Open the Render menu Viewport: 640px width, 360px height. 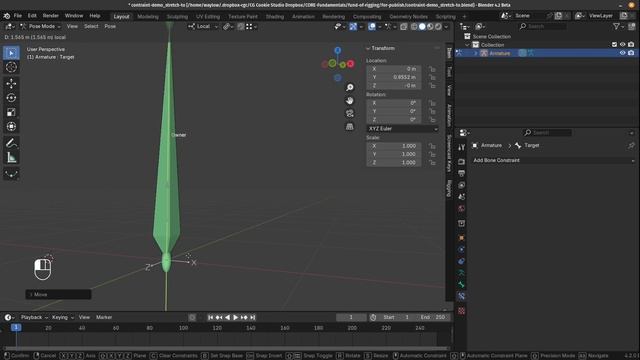point(51,16)
